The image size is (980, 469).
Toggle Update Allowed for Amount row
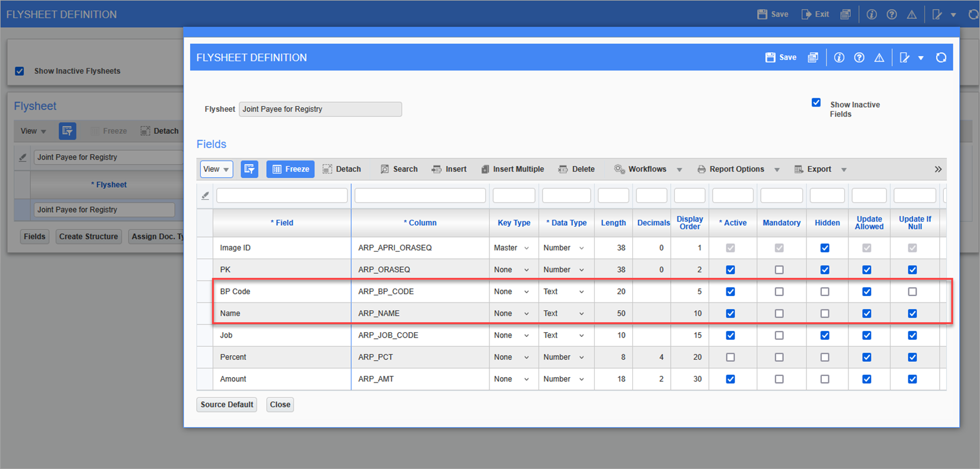867,380
